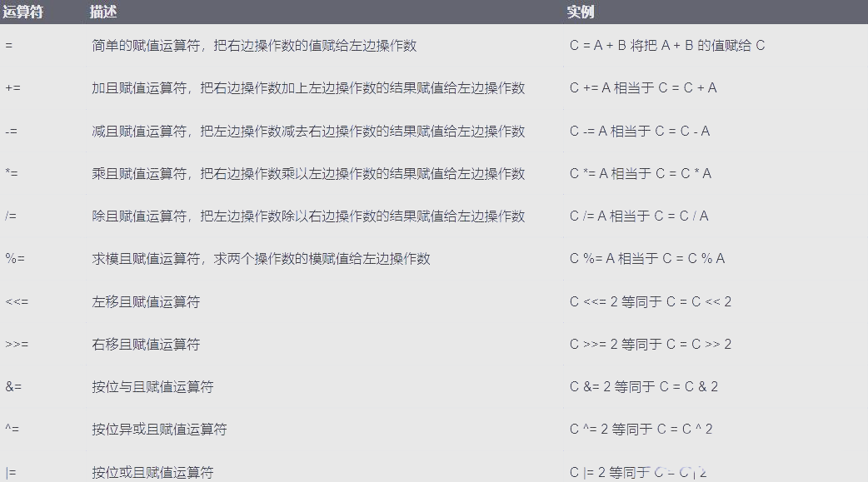868x482 pixels.
Task: Click example C &= 2 等同于
Action: 645,387
